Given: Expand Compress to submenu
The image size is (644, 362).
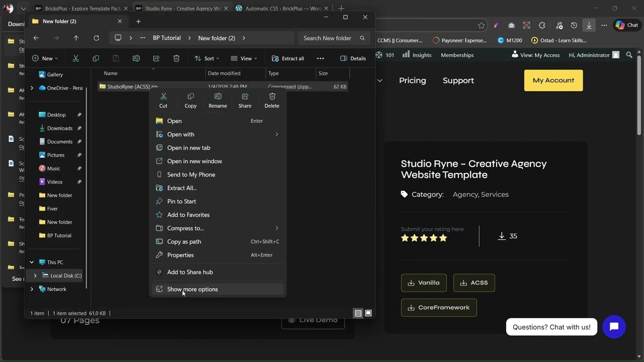Looking at the screenshot, I should [x=276, y=228].
